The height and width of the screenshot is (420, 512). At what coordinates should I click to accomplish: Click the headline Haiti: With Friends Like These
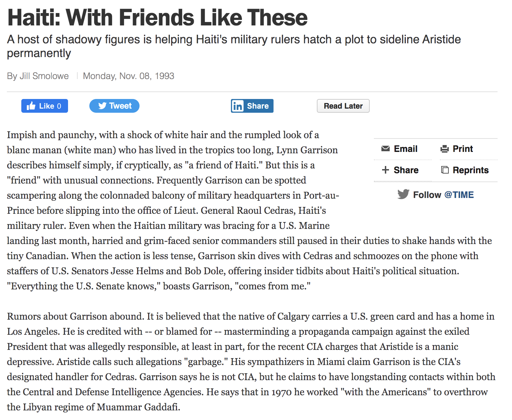coord(157,18)
